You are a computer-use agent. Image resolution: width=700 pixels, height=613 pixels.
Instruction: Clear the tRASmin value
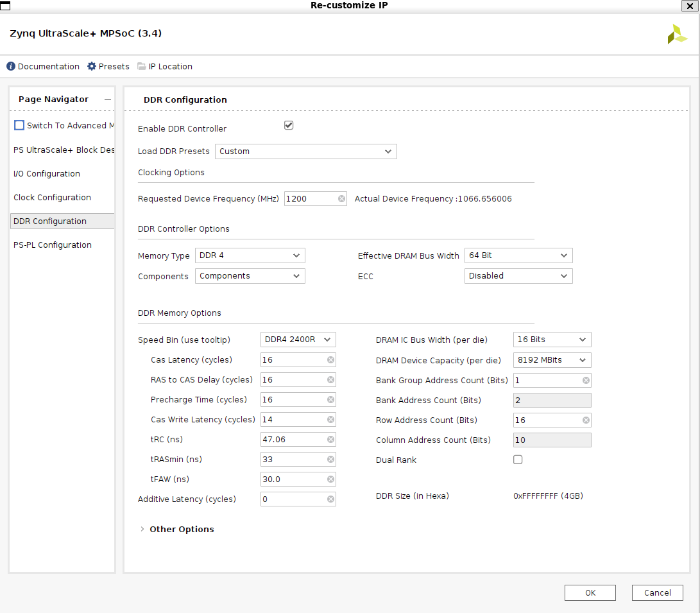click(x=331, y=459)
